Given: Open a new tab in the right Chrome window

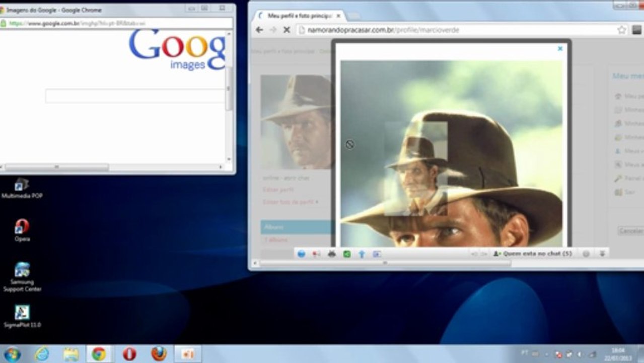Looking at the screenshot, I should pos(353,16).
